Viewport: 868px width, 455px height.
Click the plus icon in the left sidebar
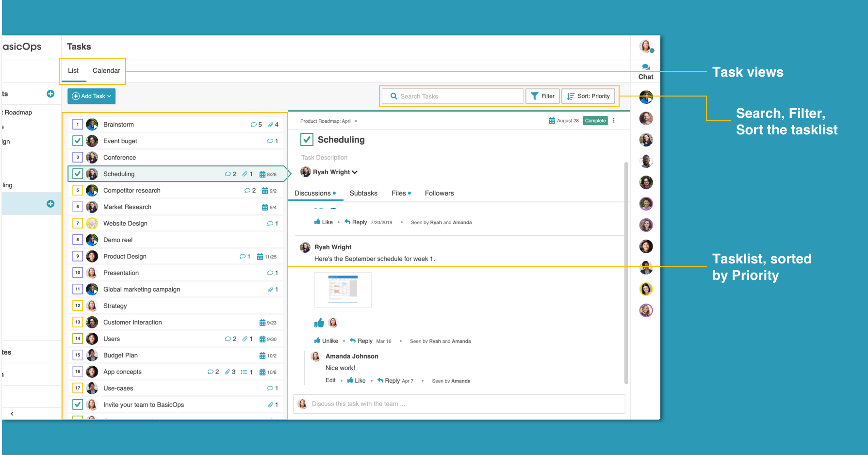point(50,94)
